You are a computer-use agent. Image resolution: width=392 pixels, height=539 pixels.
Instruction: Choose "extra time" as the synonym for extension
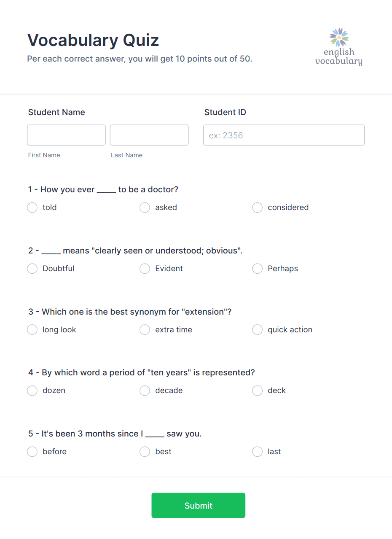(145, 329)
